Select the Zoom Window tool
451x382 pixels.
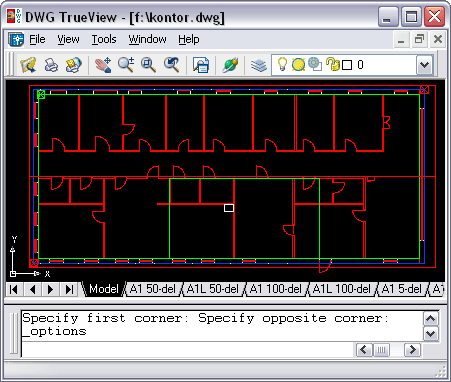148,65
